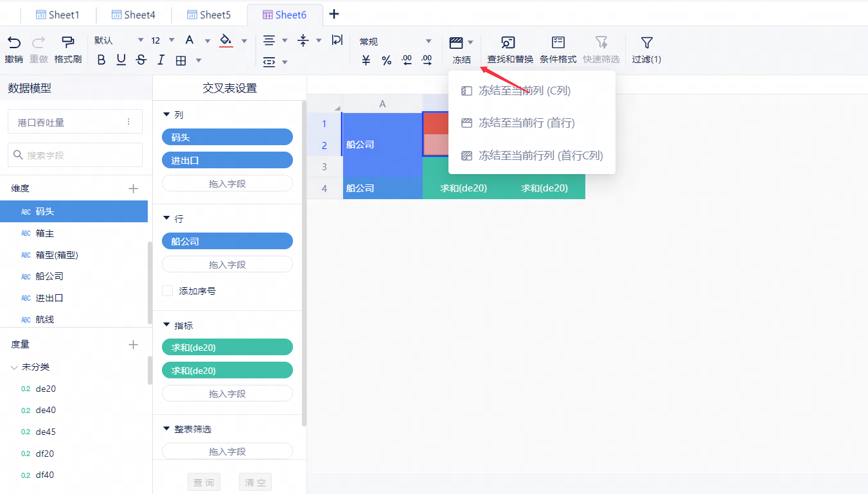Enable the 添加序号 checkbox

click(x=168, y=291)
